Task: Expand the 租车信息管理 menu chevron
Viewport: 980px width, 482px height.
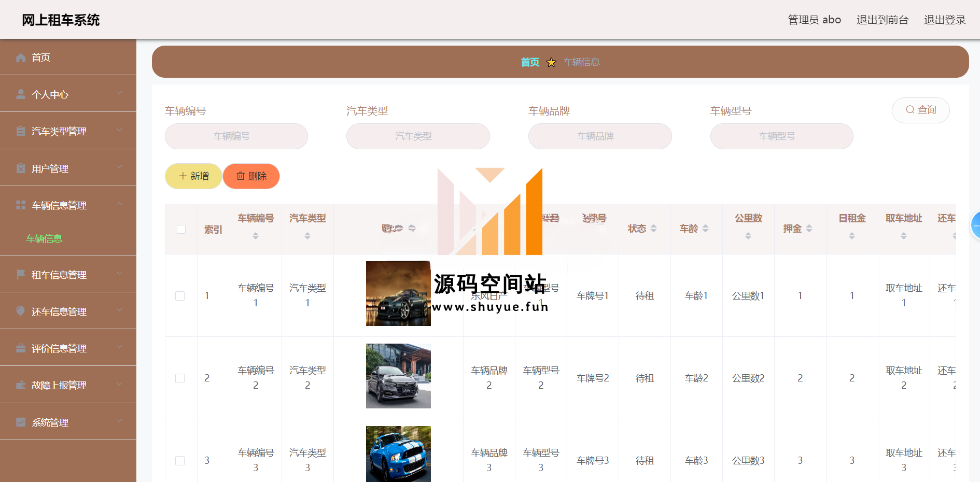Action: point(120,273)
